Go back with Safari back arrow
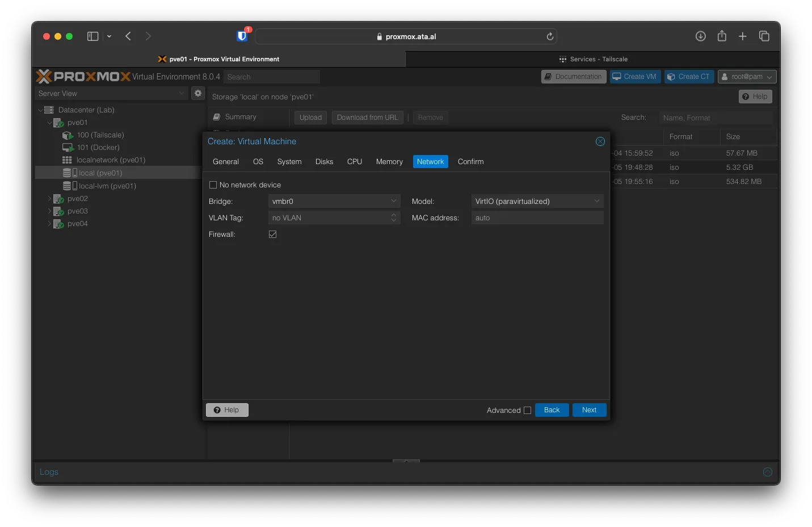Image resolution: width=812 pixels, height=527 pixels. click(x=128, y=36)
